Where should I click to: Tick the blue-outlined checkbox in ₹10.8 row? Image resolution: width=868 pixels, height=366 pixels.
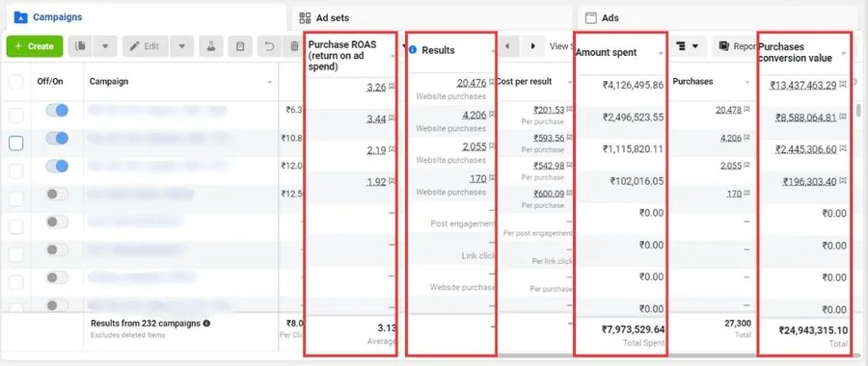point(16,144)
